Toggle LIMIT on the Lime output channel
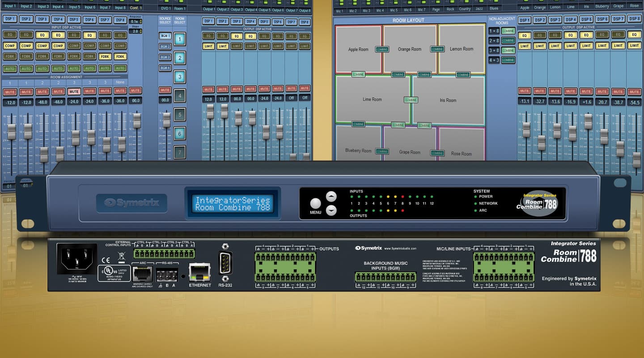644x358 pixels. [571, 46]
